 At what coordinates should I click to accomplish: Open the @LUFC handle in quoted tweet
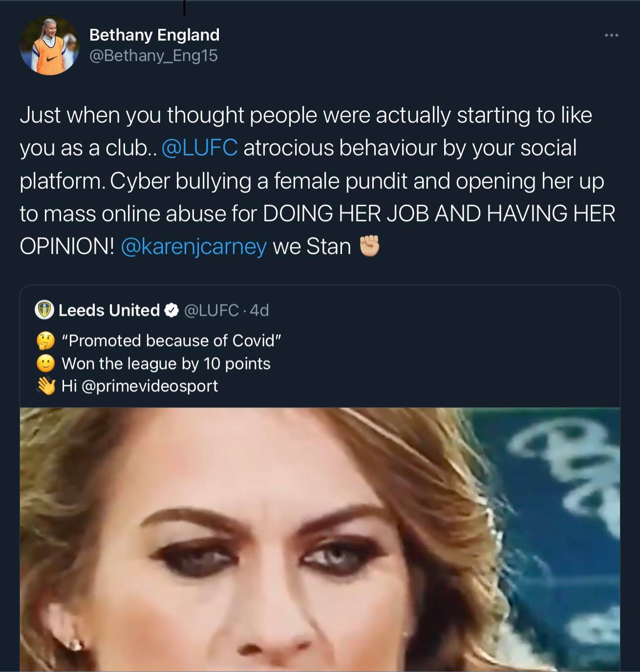211,310
